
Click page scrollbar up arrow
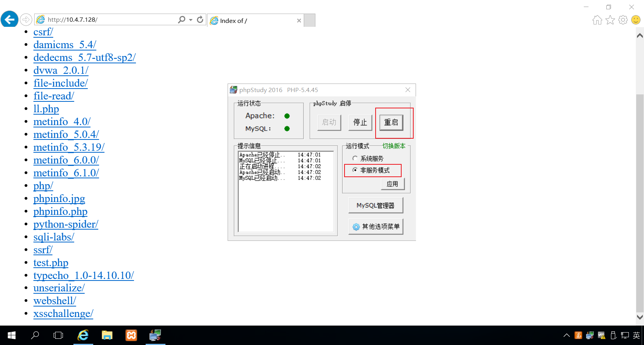pos(640,36)
